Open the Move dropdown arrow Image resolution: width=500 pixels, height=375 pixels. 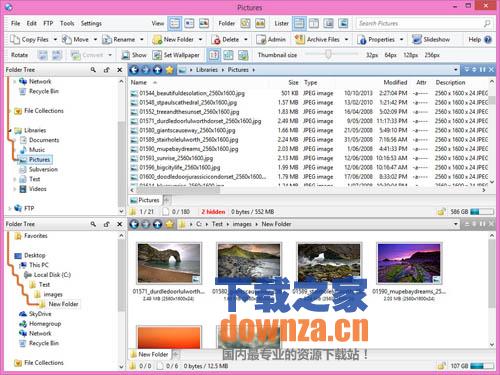(95, 40)
